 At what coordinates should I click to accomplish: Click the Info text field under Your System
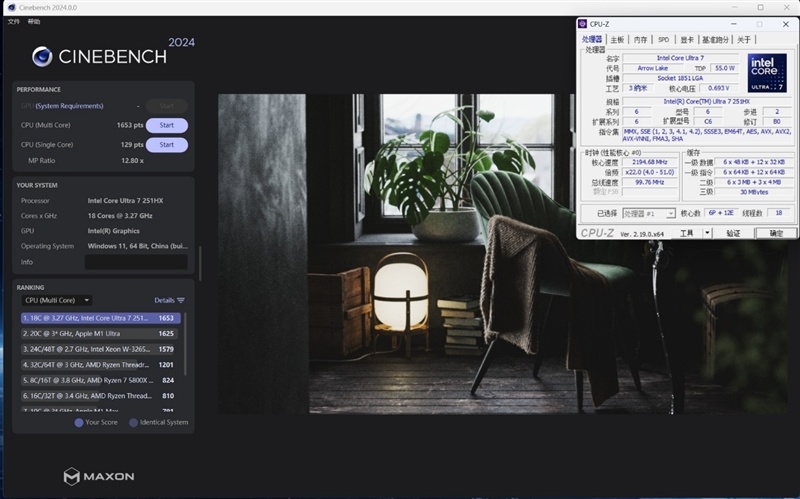[136, 262]
